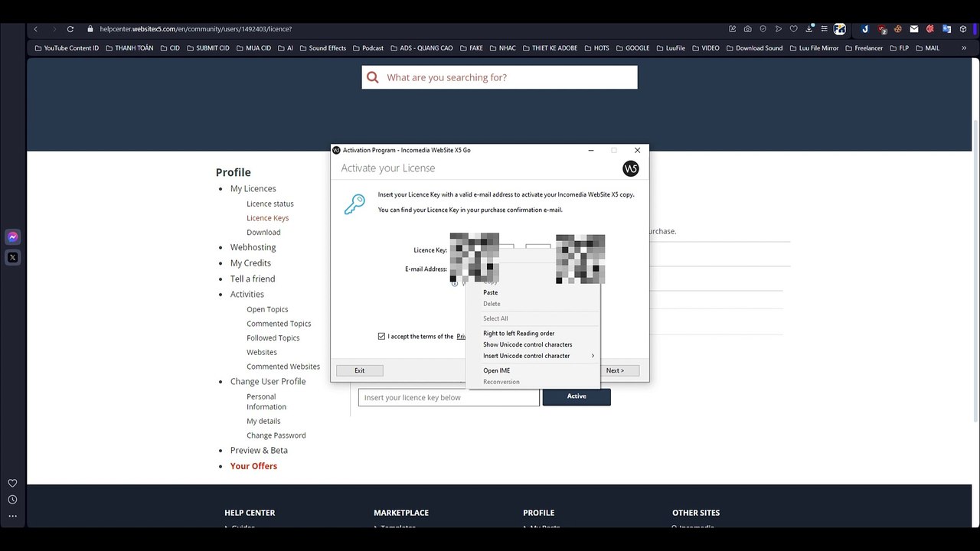This screenshot has height=551, width=980.
Task: Open the ADS - QUANG CAO bookmark folder
Action: [x=421, y=48]
